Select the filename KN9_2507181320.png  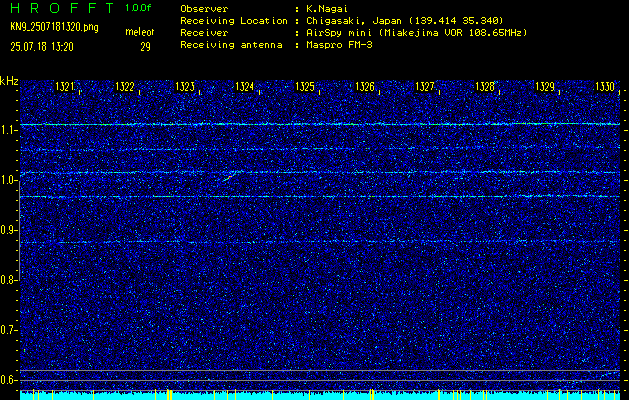pos(54,28)
